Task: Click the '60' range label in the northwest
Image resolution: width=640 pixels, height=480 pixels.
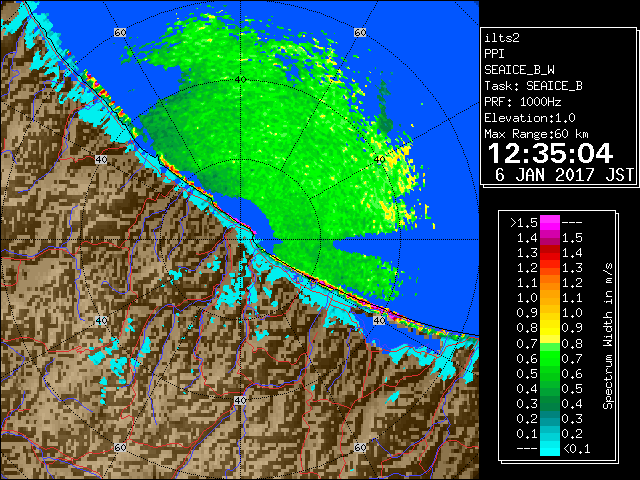Action: coord(120,33)
